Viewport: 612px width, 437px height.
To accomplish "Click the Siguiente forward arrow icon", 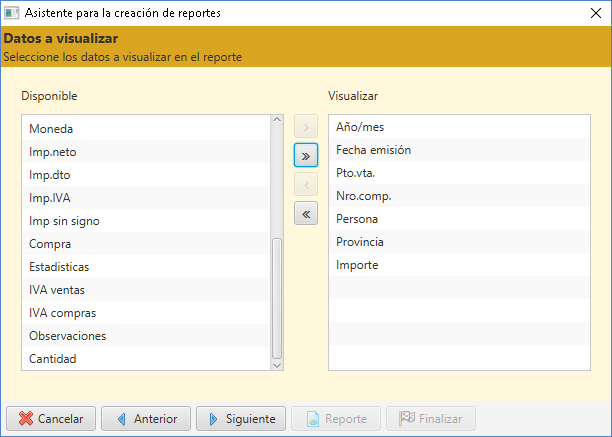I will point(213,419).
